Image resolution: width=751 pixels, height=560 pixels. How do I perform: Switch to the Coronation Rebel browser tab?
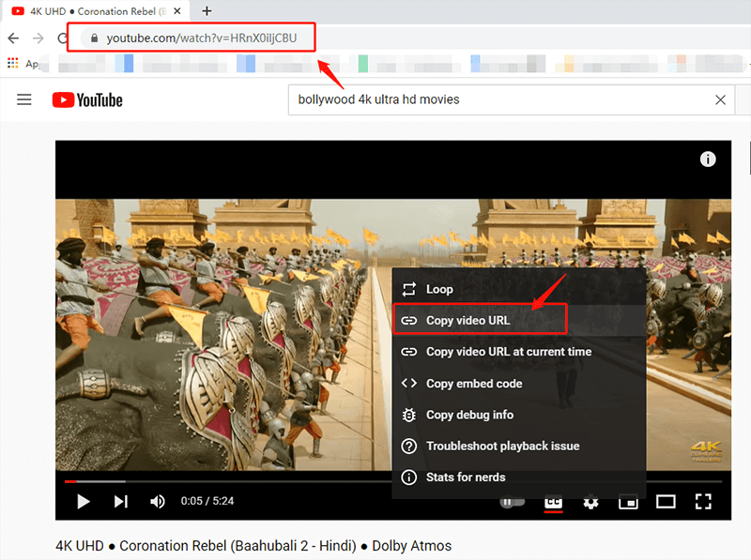[94, 11]
